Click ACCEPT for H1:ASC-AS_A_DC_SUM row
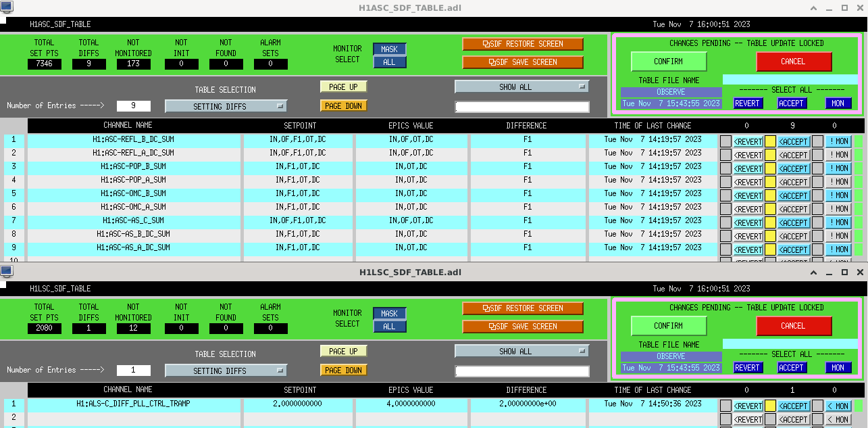 [x=793, y=250]
